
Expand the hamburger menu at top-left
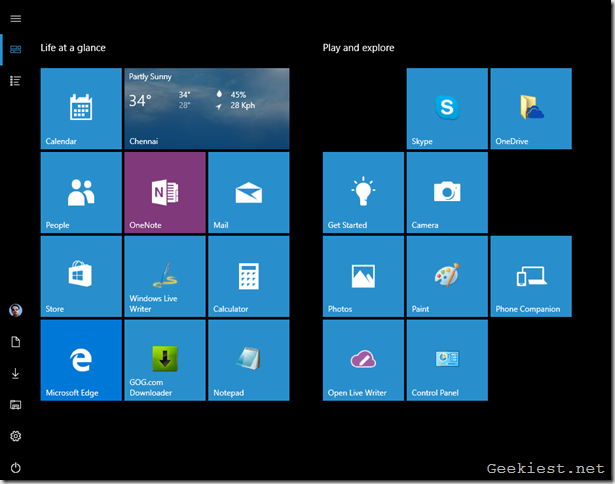click(x=15, y=19)
